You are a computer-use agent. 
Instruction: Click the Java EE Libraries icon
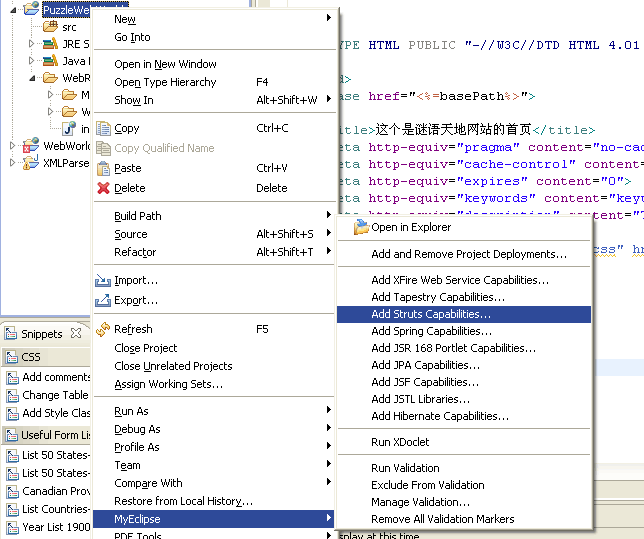click(x=51, y=61)
